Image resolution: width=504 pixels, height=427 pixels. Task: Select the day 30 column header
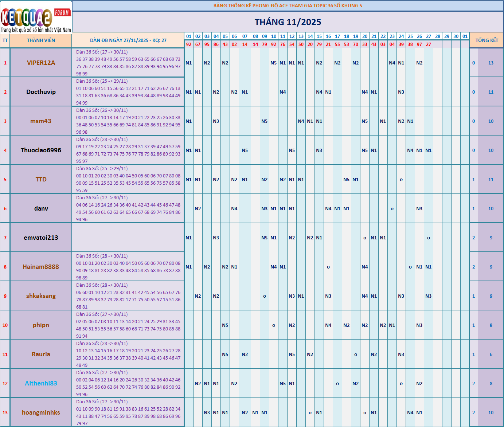(456, 36)
